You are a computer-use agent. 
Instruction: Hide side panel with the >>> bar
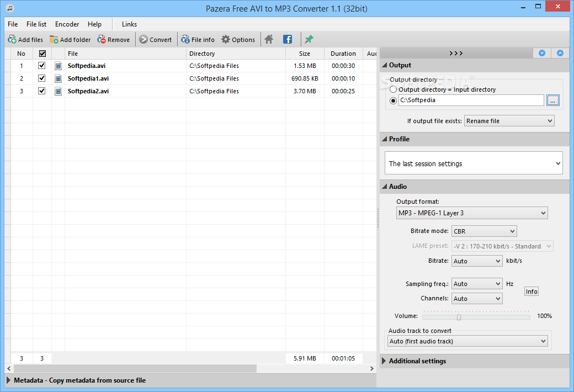pyautogui.click(x=456, y=53)
